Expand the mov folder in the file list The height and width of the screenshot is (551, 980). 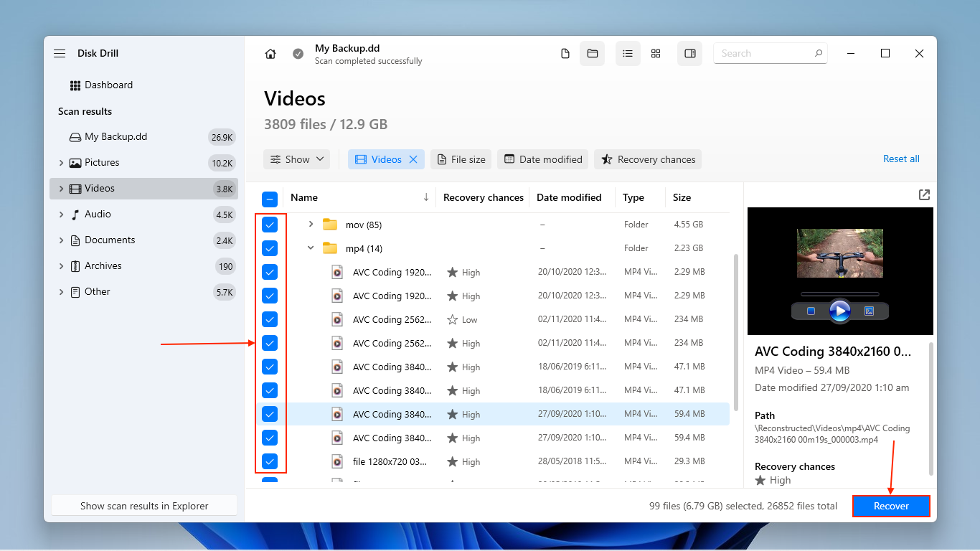click(x=310, y=224)
